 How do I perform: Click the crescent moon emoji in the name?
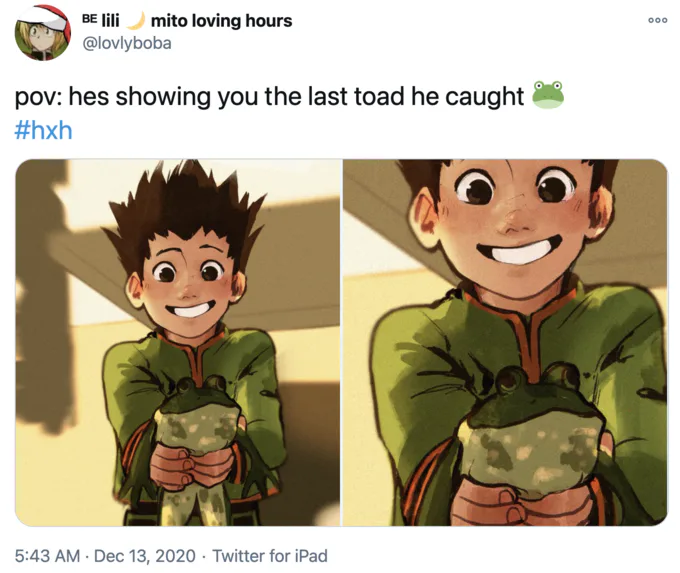pyautogui.click(x=136, y=20)
